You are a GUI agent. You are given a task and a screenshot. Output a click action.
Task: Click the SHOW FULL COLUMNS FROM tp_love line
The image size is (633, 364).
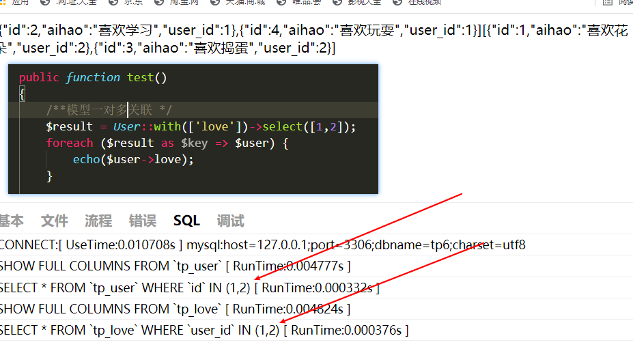(x=175, y=309)
